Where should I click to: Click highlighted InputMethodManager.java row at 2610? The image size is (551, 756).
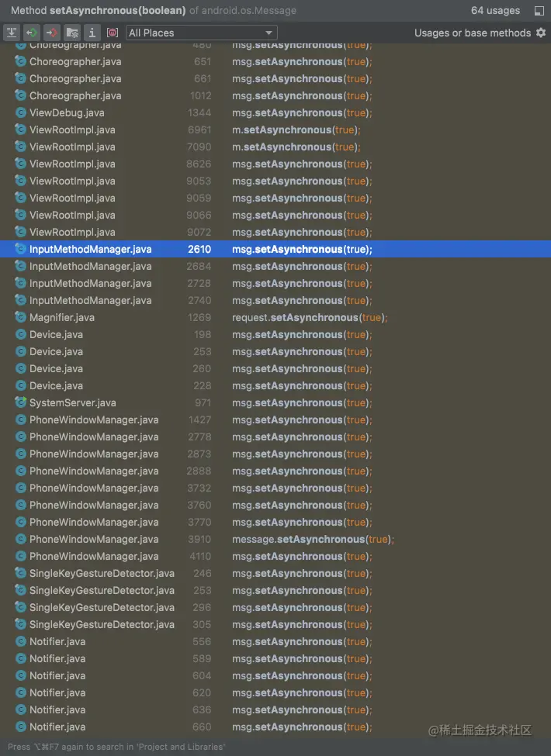[x=275, y=249]
